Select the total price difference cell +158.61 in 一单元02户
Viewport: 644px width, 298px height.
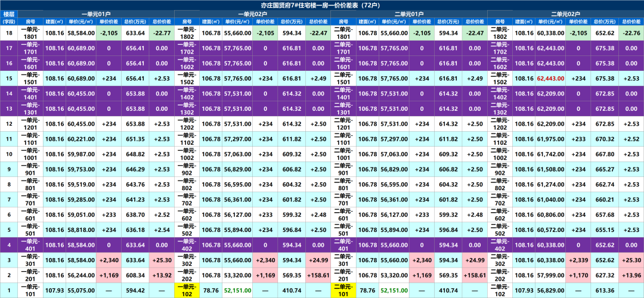pos(318,275)
